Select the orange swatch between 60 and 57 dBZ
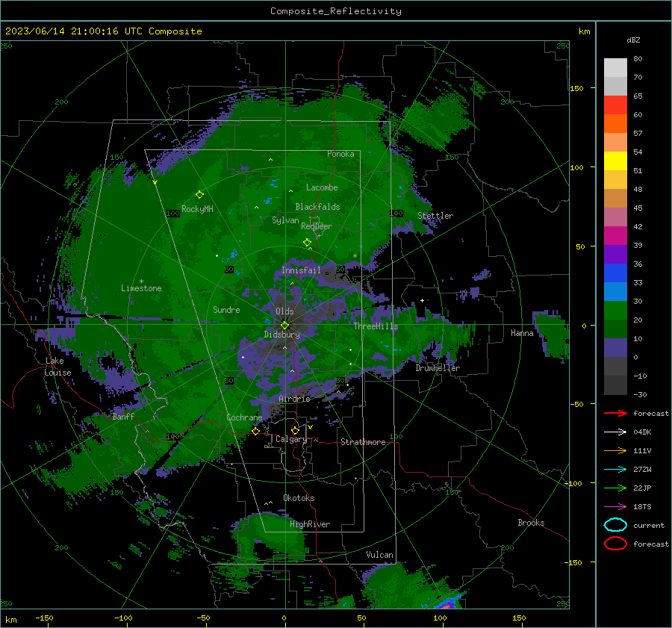The image size is (672, 628). (615, 124)
